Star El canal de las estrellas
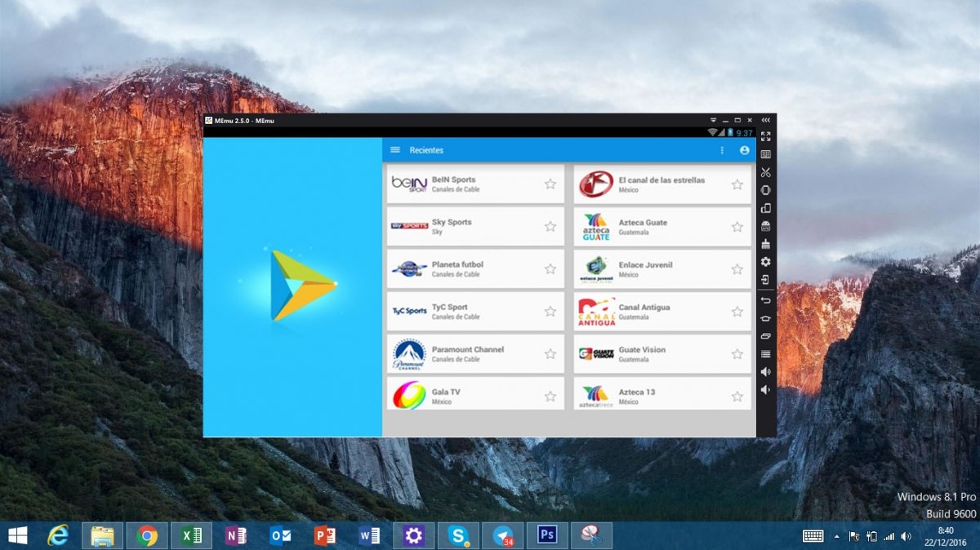980x550 pixels. pos(737,184)
